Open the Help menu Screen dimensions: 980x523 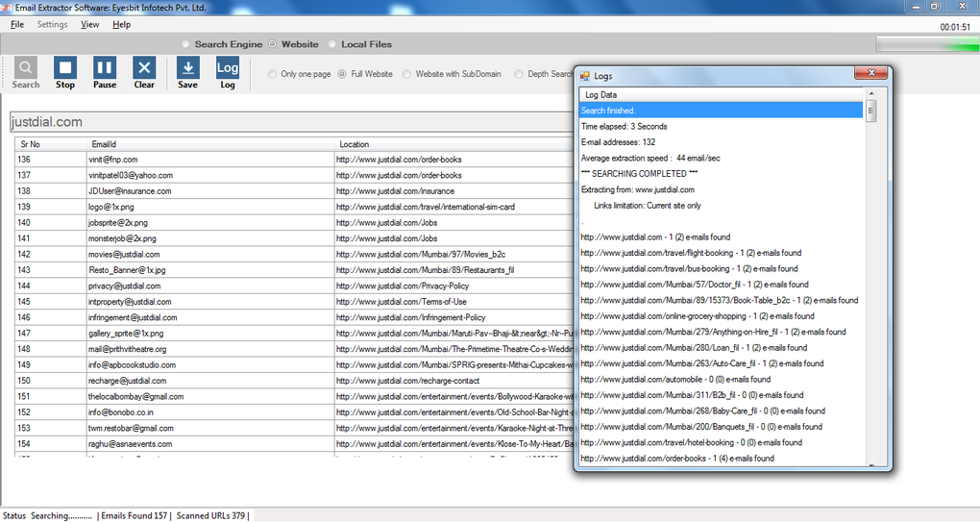click(x=122, y=24)
